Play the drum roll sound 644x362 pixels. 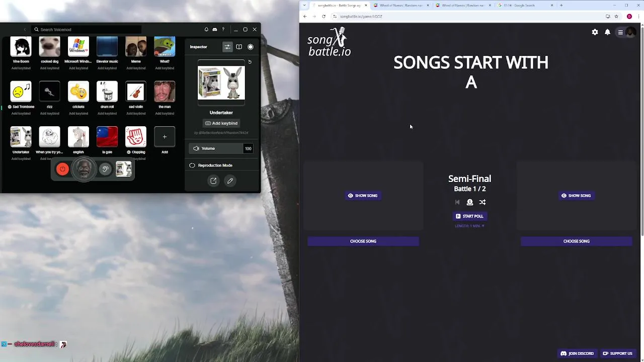click(107, 91)
